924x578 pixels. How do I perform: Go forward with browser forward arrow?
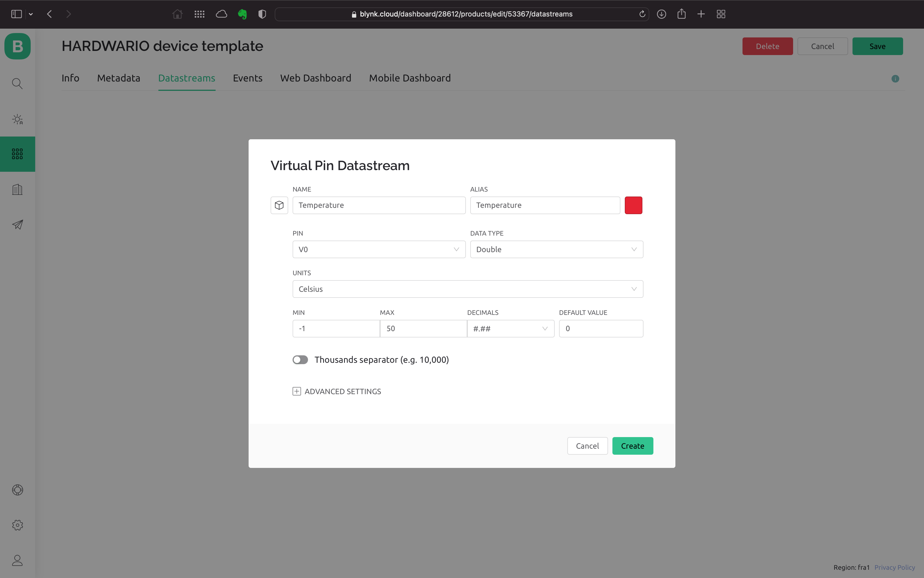pyautogui.click(x=68, y=14)
